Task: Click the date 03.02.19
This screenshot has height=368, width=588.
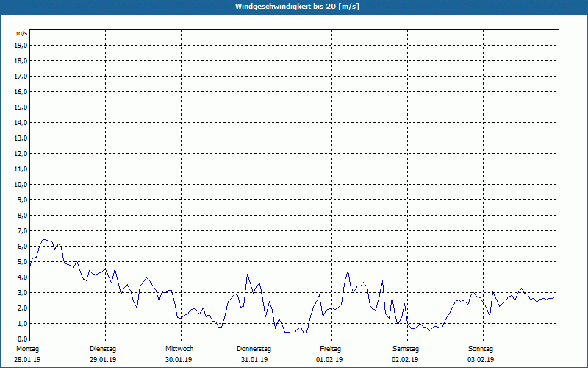Action: (x=481, y=360)
